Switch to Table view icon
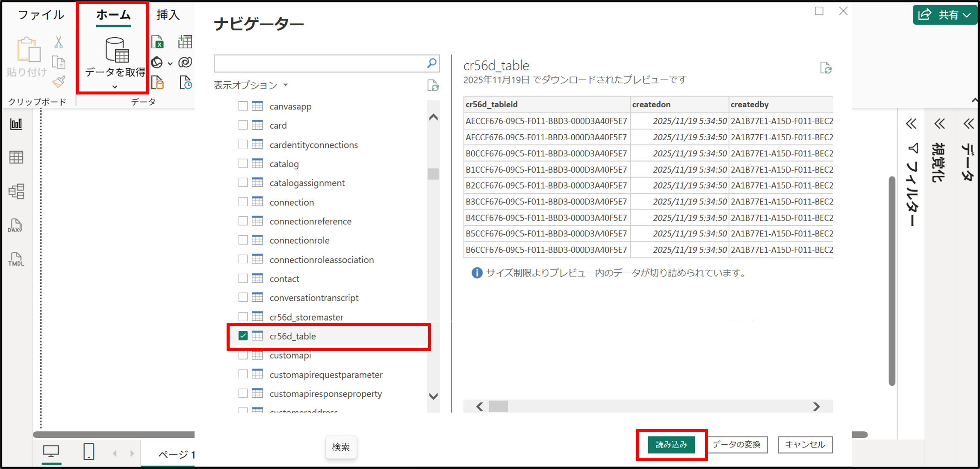The width and height of the screenshot is (980, 469). 16,157
